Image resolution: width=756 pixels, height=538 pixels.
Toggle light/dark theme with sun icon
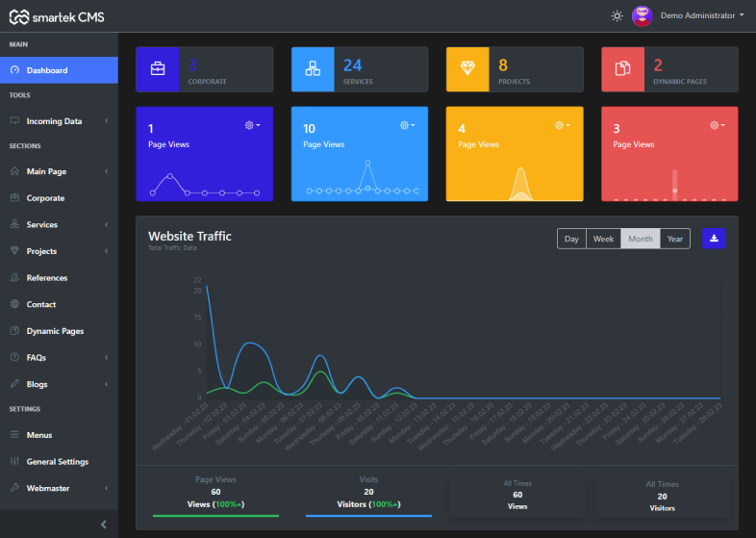[x=617, y=16]
